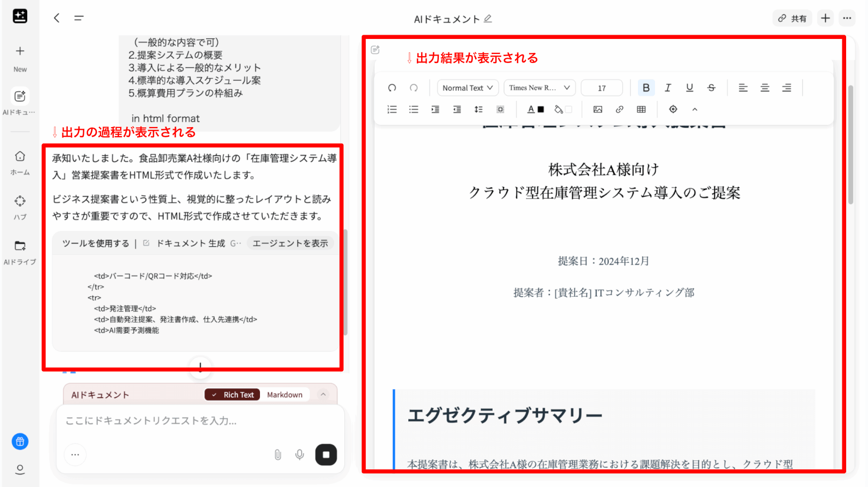Collapse the editor toolbar with chevron

click(x=695, y=109)
